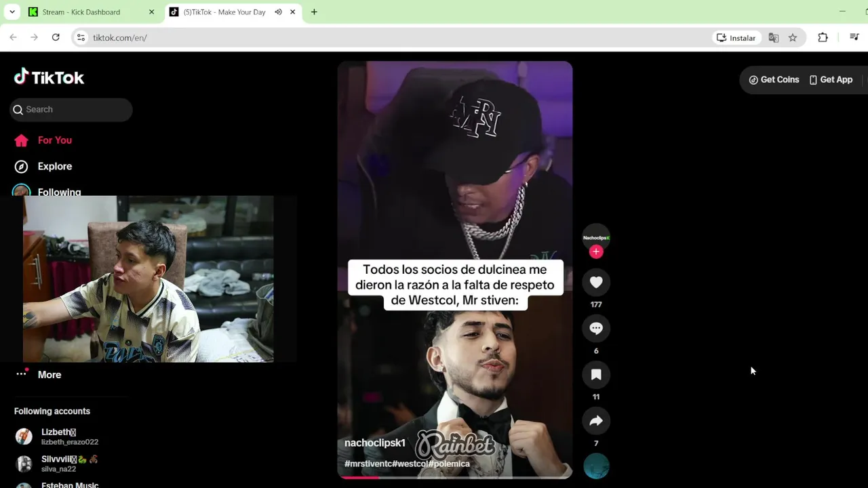The height and width of the screenshot is (488, 868).
Task: Open the Explore page
Action: pyautogui.click(x=55, y=166)
